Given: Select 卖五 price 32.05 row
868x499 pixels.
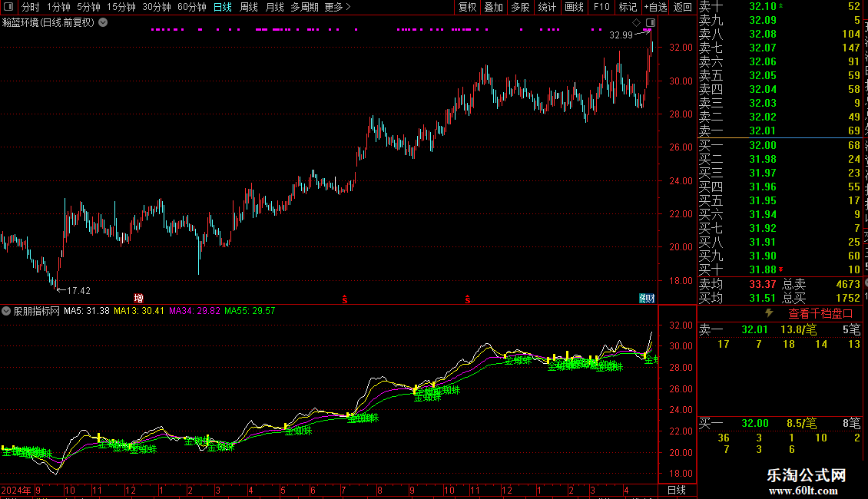Looking at the screenshot, I should pos(780,75).
